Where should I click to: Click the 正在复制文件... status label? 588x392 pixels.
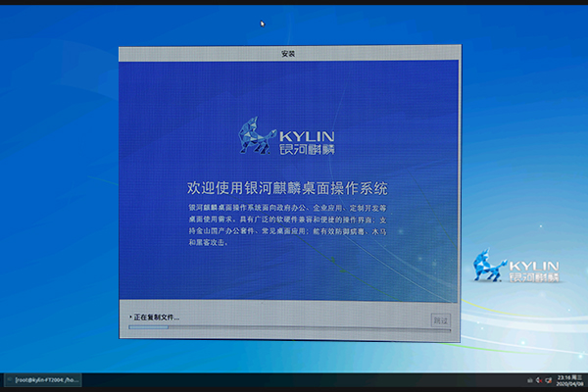157,318
